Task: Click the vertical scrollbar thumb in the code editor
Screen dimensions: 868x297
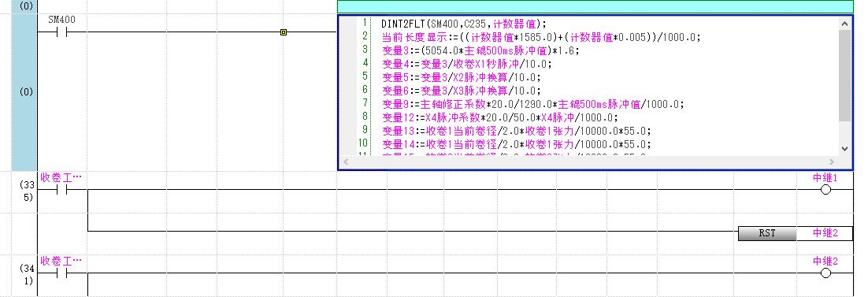Action: click(x=844, y=76)
